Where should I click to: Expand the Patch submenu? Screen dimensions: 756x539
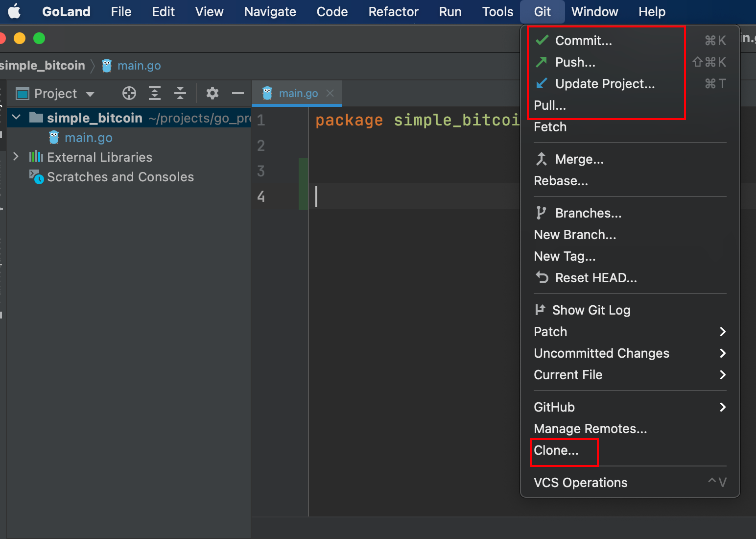click(x=630, y=332)
